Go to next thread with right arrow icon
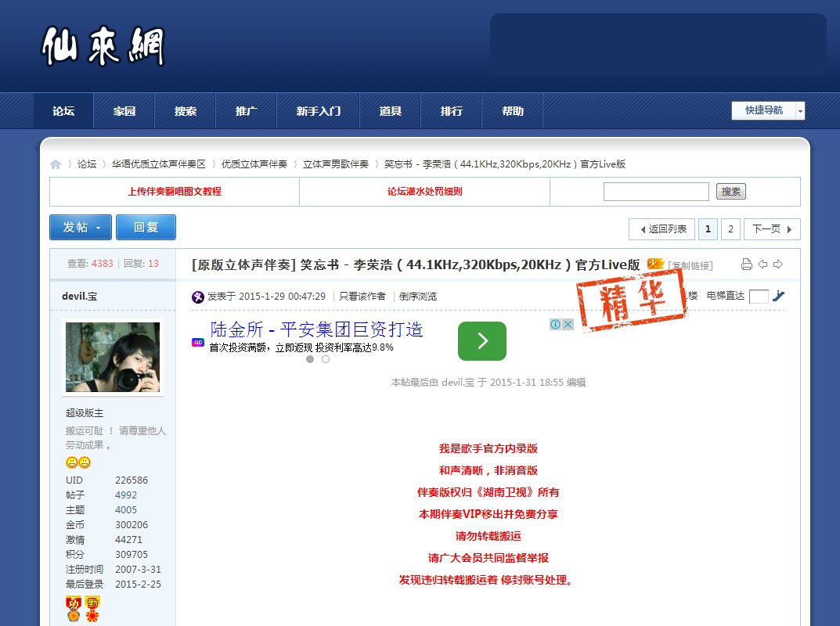 (x=777, y=264)
